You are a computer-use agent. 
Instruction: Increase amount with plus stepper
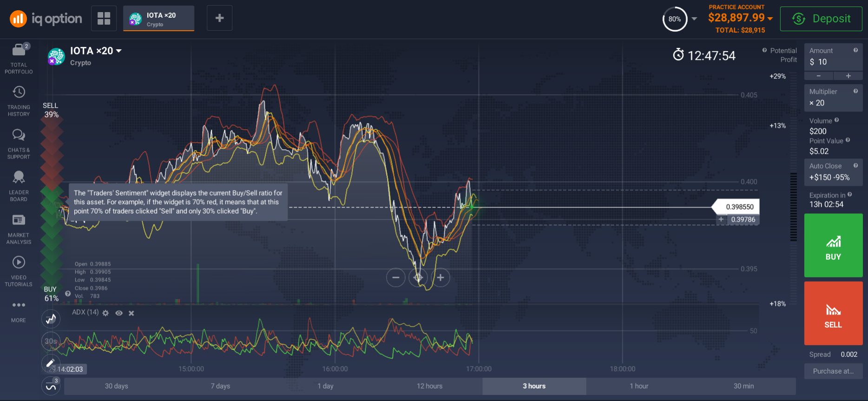[x=848, y=76]
